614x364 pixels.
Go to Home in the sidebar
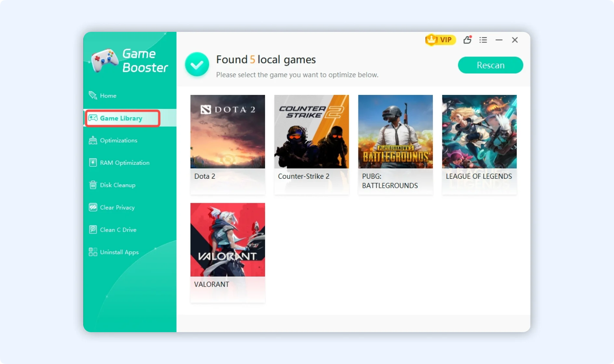[x=130, y=96]
